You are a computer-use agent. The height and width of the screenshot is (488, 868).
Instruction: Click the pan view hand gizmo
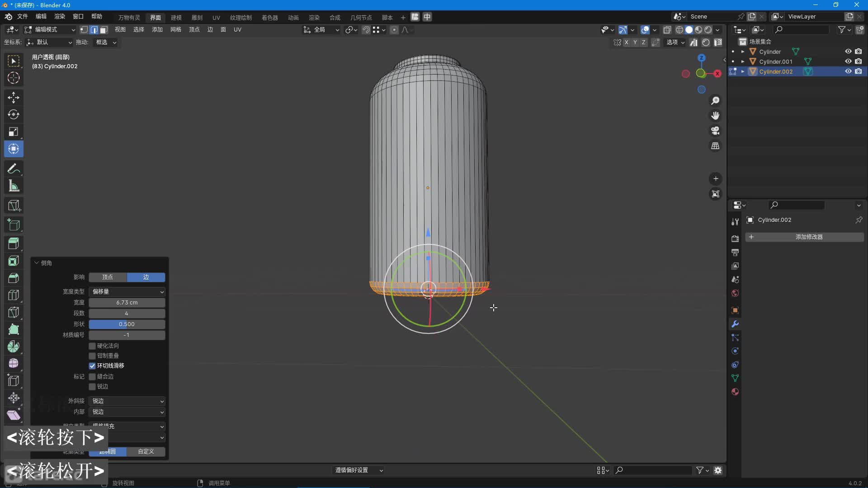715,116
